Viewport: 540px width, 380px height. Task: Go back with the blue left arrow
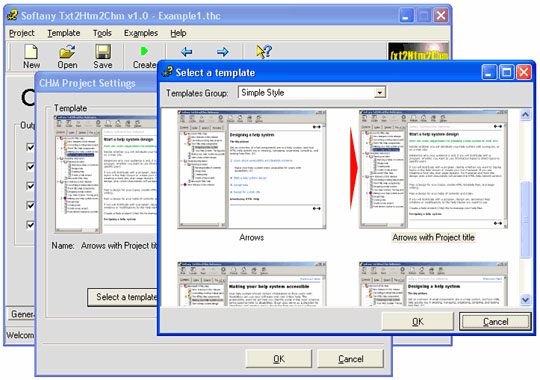[186, 52]
